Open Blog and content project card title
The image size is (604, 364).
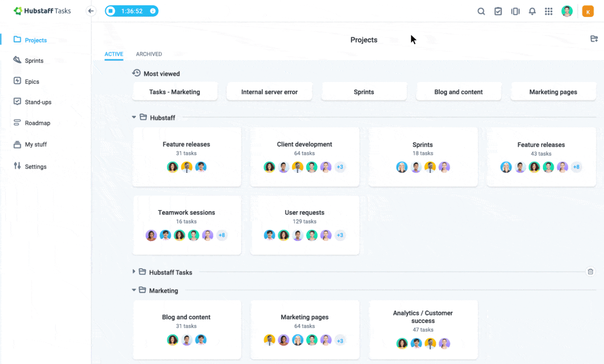point(186,317)
